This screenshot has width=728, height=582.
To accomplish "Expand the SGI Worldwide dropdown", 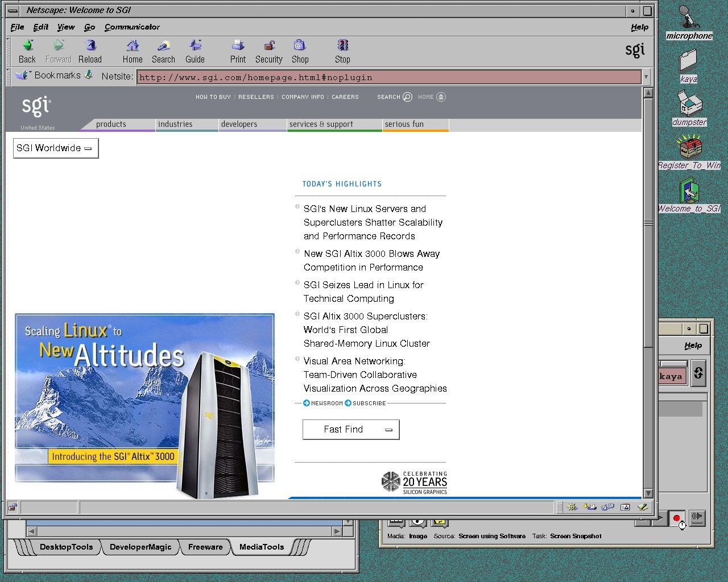I will pos(56,148).
